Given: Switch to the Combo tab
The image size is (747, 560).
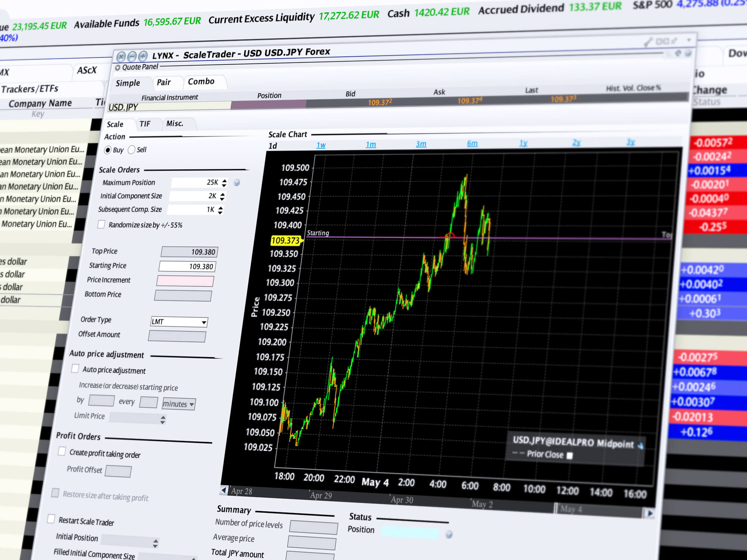Looking at the screenshot, I should click(201, 81).
